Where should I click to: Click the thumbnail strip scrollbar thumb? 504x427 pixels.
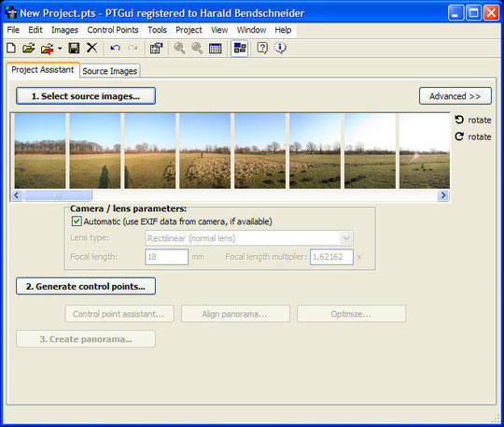(x=58, y=195)
